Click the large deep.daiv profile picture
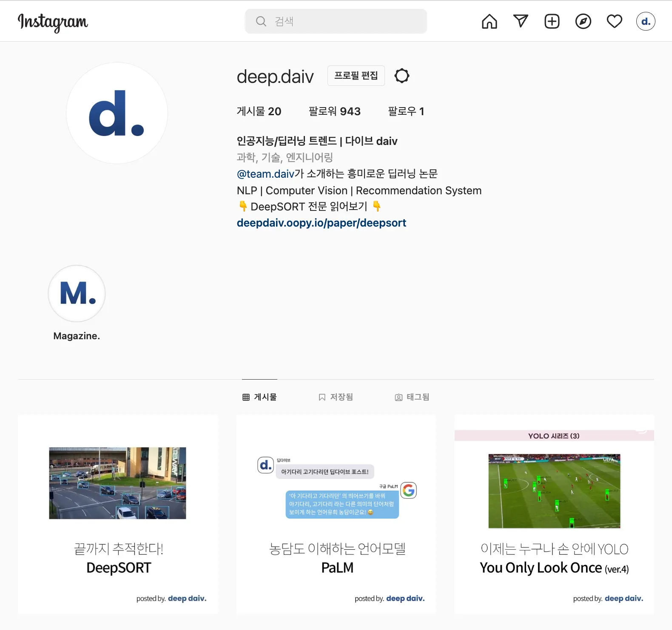 pos(117,113)
